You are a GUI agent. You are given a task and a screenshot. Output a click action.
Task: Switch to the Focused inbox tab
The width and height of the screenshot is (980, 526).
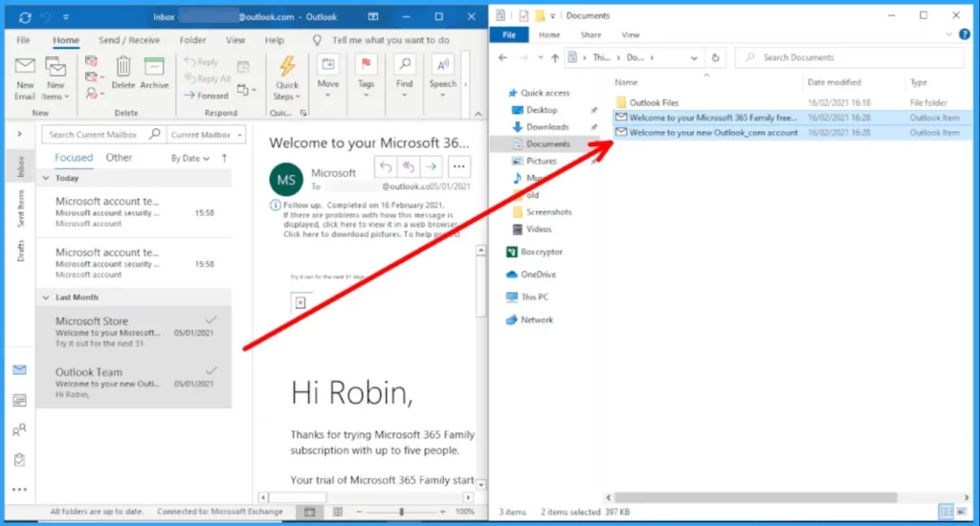(x=73, y=158)
